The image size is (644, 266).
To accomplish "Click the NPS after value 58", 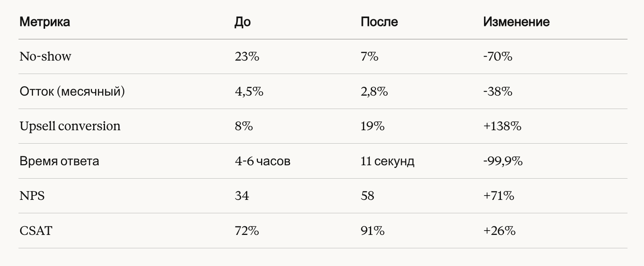I will [367, 196].
